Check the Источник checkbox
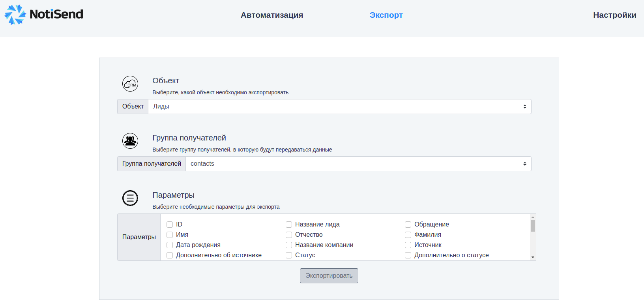 click(408, 245)
